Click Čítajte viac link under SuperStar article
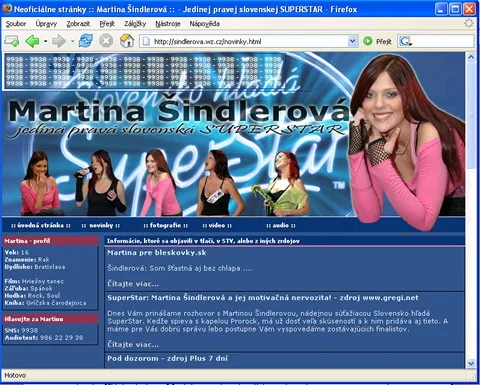 tap(133, 345)
